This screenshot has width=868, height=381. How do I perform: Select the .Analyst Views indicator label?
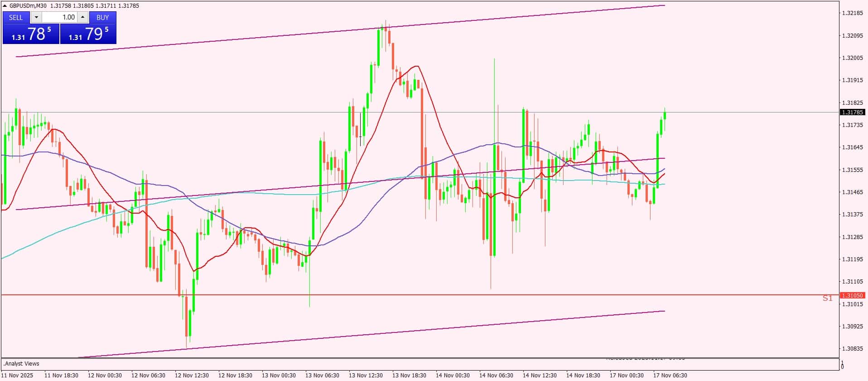21,364
